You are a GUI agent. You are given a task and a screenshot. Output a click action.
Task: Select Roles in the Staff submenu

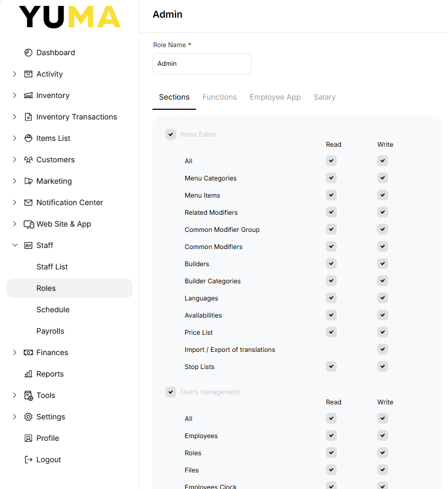[70, 288]
